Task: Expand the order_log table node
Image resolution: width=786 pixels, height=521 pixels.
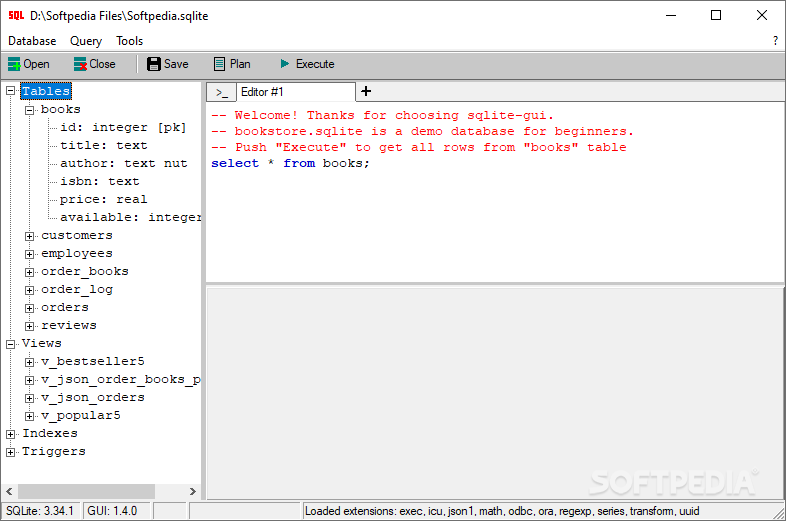Action: pyautogui.click(x=30, y=290)
